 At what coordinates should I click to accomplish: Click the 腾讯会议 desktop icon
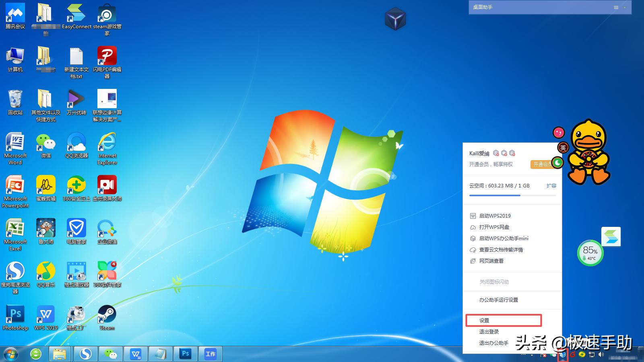click(x=15, y=16)
